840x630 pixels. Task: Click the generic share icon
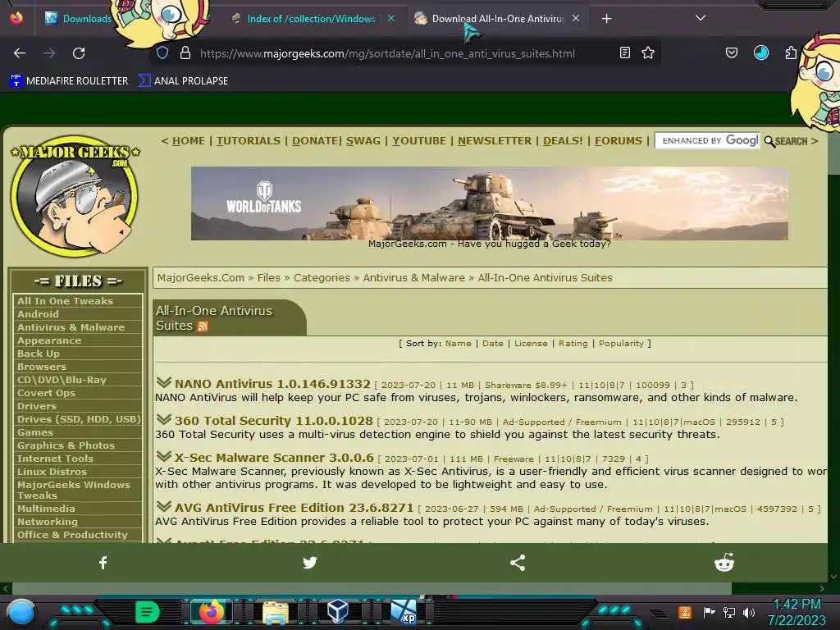(x=518, y=563)
